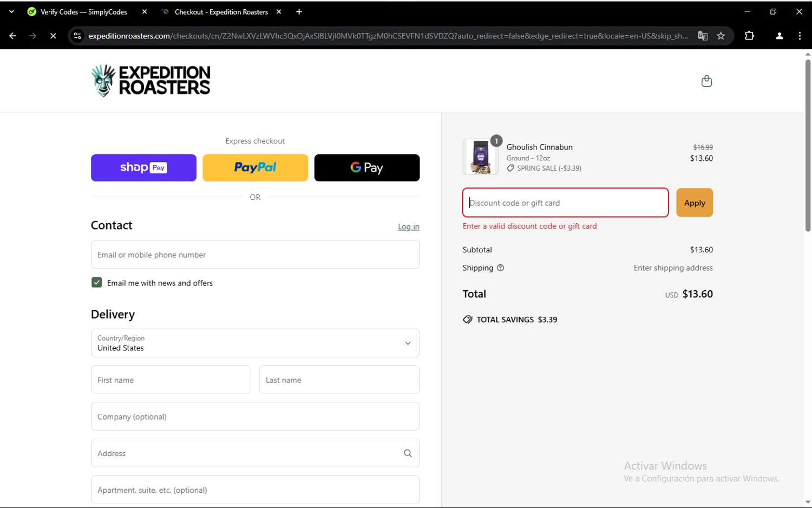Click the total USD $13.60 amount
The width and height of the screenshot is (812, 508).
pyautogui.click(x=689, y=294)
